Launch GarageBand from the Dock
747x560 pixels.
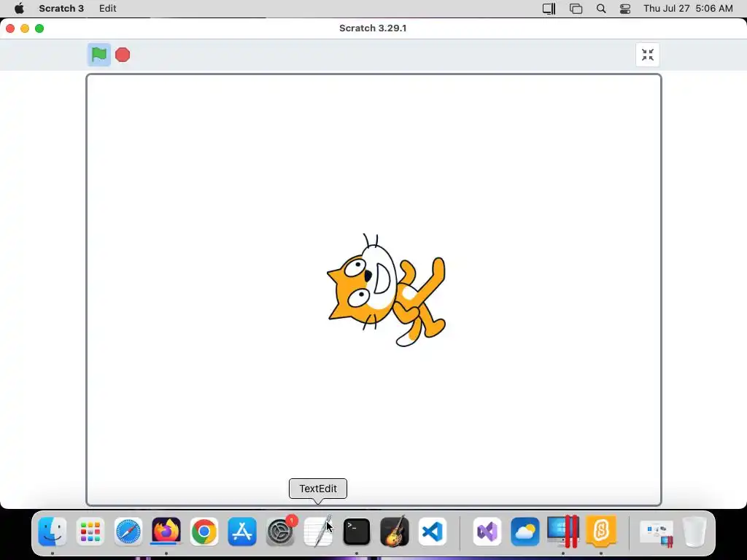[x=395, y=532]
